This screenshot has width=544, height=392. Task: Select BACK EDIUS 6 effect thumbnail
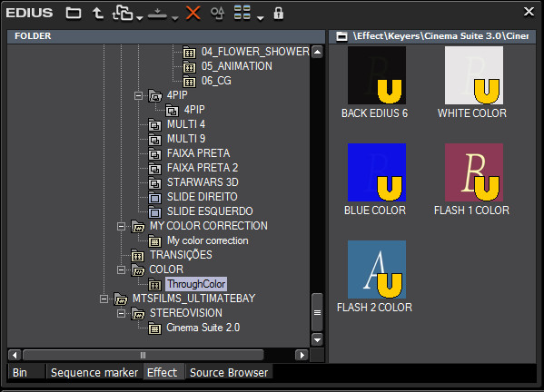click(x=376, y=75)
